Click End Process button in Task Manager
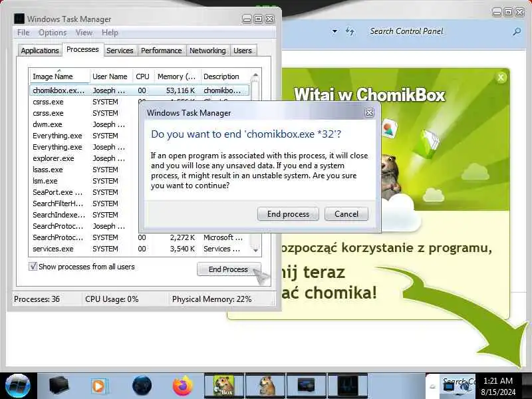The width and height of the screenshot is (532, 399). [x=229, y=269]
